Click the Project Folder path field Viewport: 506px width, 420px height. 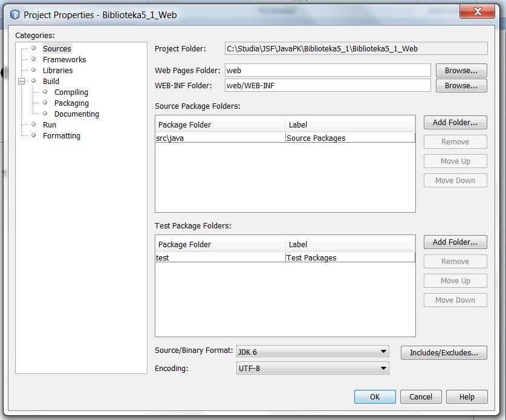[356, 49]
